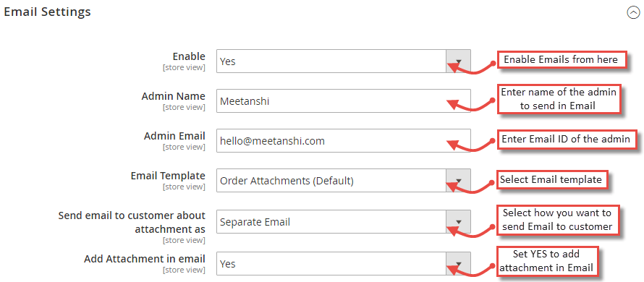The width and height of the screenshot is (644, 282).
Task: Click the 'Enable Emails from here' callout
Action: click(561, 60)
